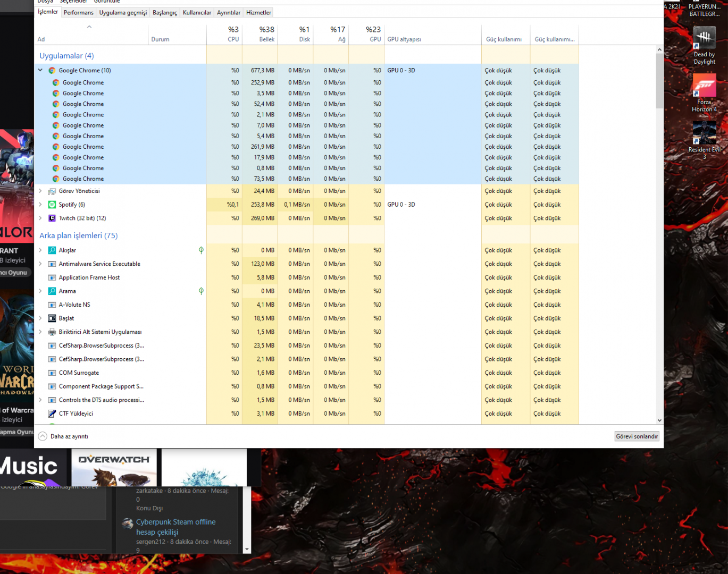Viewport: 728px width, 574px height.
Task: Sort processes by the Disk column
Action: coord(296,34)
